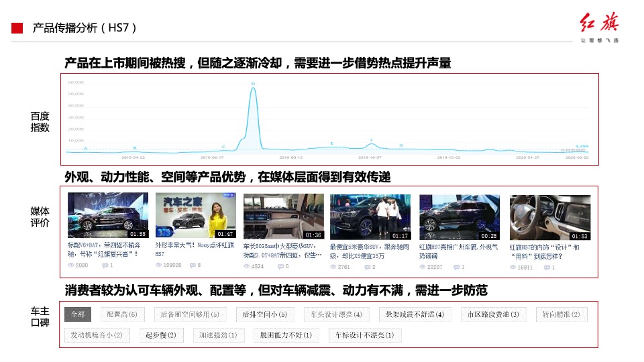Select the 悬架减震不舒适(4) tag
The height and width of the screenshot is (362, 644).
point(415,314)
